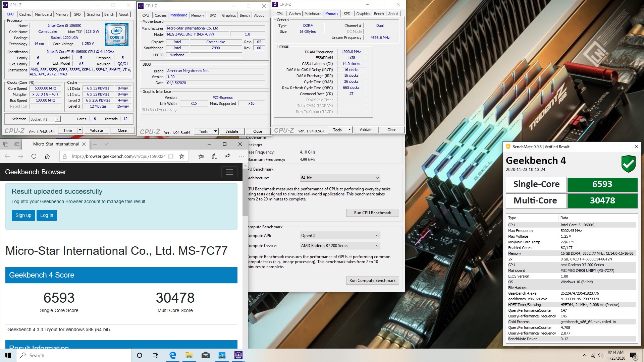Switch to Caches tab in first CPU-Z
The height and width of the screenshot is (362, 644).
25,14
